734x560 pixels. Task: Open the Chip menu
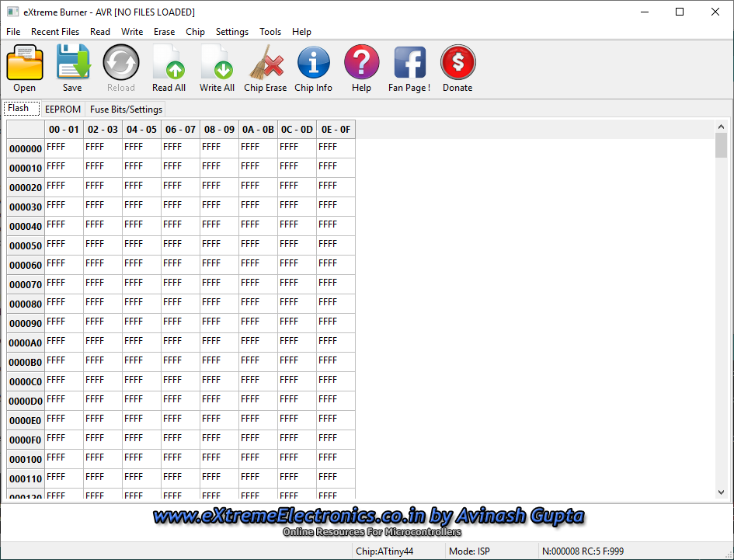[195, 32]
